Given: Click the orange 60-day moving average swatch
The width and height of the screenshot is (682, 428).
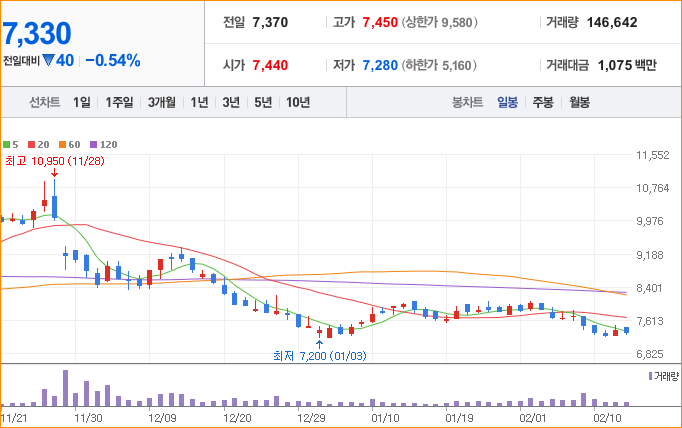Looking at the screenshot, I should (x=63, y=144).
